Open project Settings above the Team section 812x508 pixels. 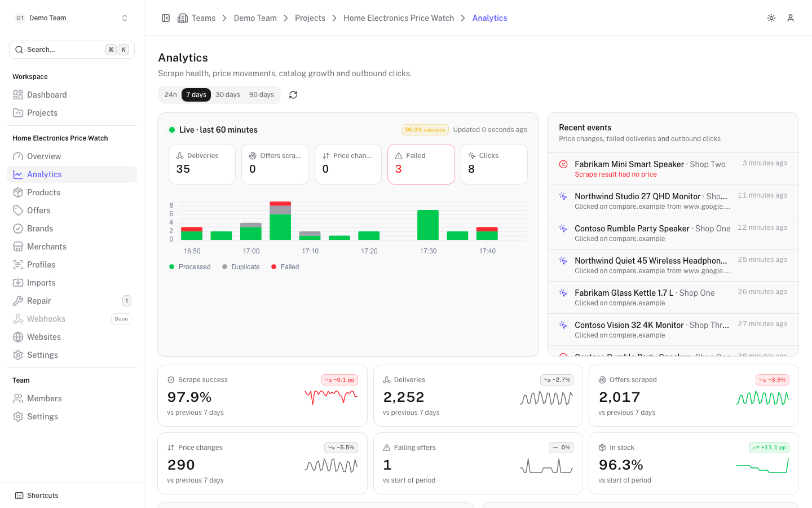(72, 355)
